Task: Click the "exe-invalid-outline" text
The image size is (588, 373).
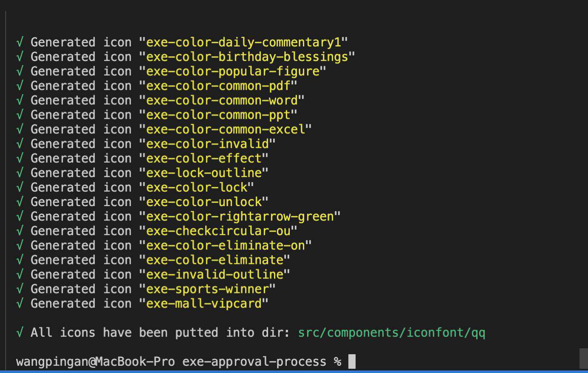Action: pos(215,274)
